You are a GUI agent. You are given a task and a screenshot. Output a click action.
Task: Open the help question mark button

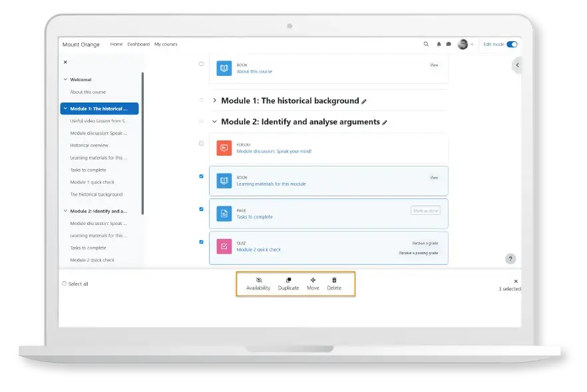[510, 259]
